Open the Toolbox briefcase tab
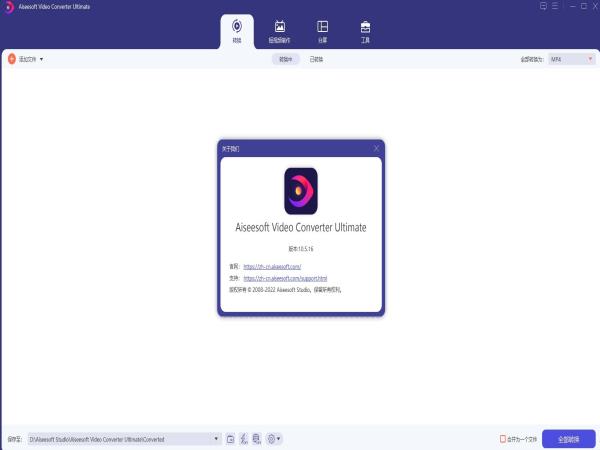 (365, 26)
